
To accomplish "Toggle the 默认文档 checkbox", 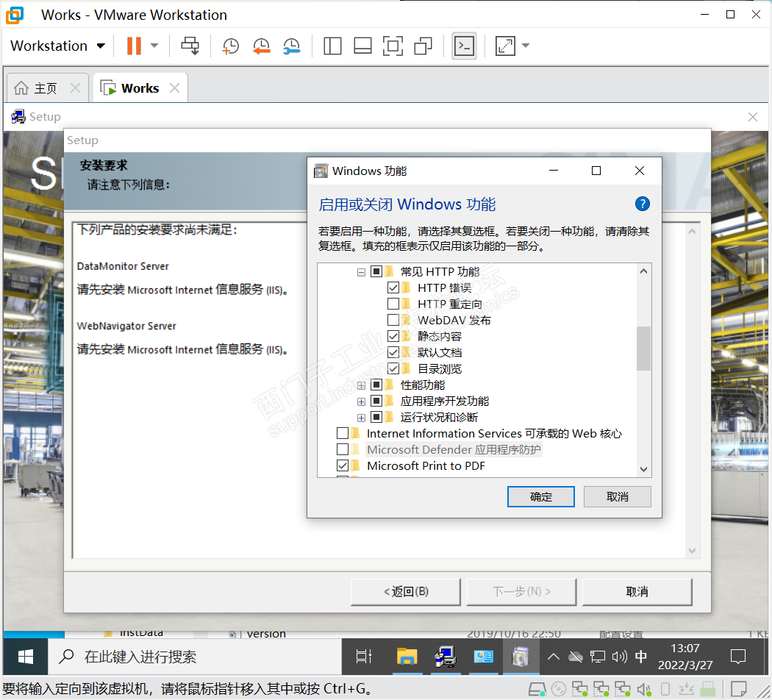I will pos(393,353).
